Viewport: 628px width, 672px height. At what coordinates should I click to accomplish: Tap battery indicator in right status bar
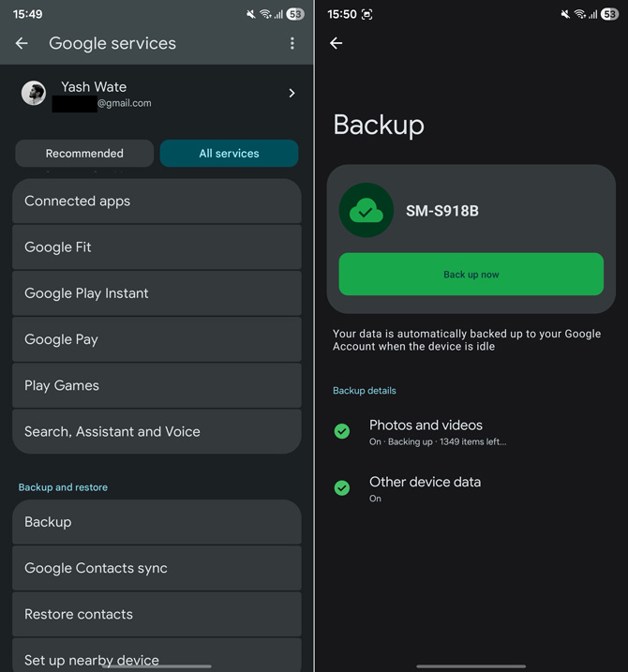click(609, 14)
